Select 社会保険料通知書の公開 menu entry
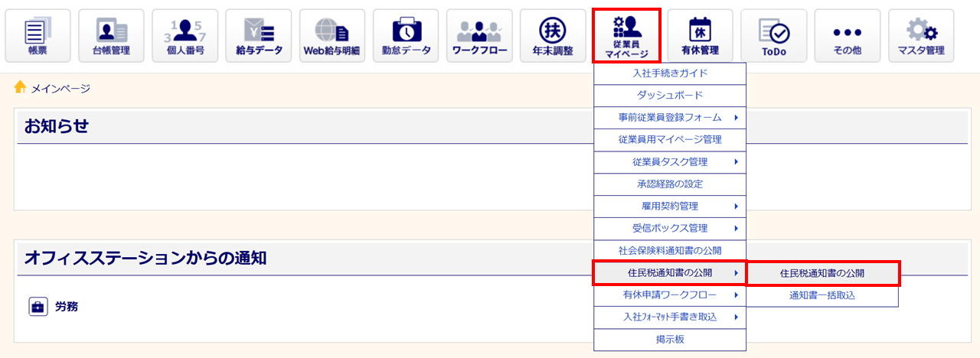This screenshot has width=980, height=358. point(670,251)
